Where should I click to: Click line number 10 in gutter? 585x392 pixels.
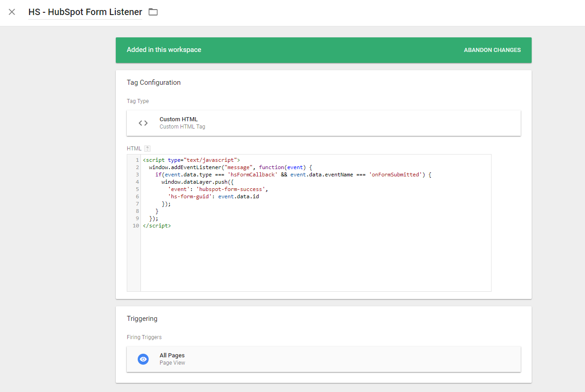[x=135, y=226]
